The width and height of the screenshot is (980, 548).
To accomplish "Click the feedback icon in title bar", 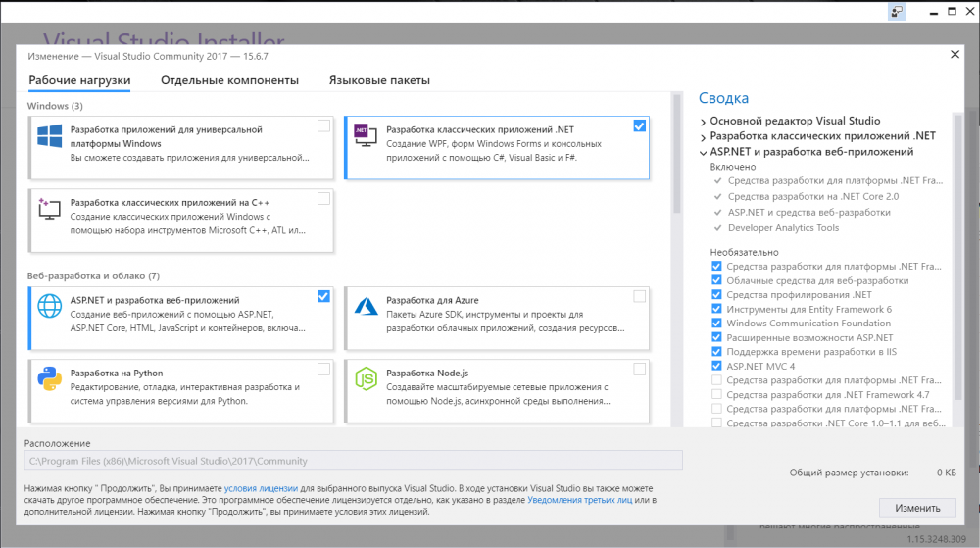I will 897,11.
